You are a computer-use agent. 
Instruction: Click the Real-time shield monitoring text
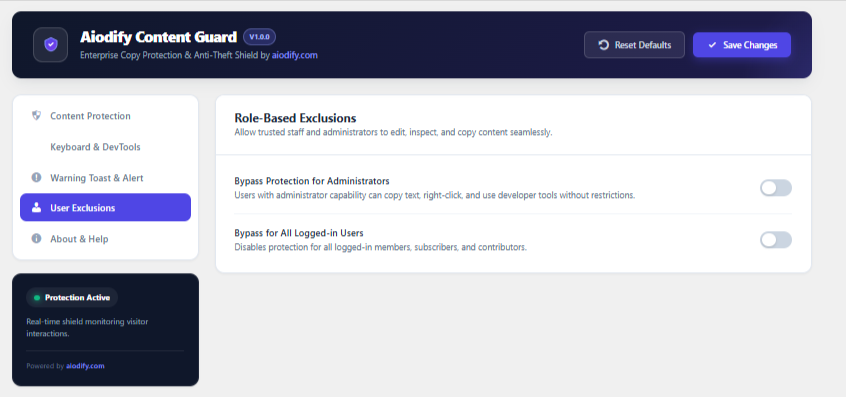pyautogui.click(x=87, y=327)
